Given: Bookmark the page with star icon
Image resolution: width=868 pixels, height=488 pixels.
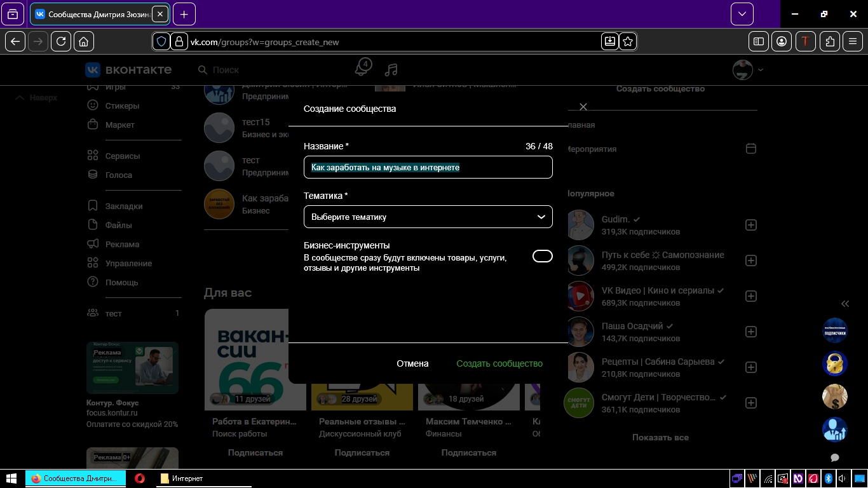Looking at the screenshot, I should (628, 41).
